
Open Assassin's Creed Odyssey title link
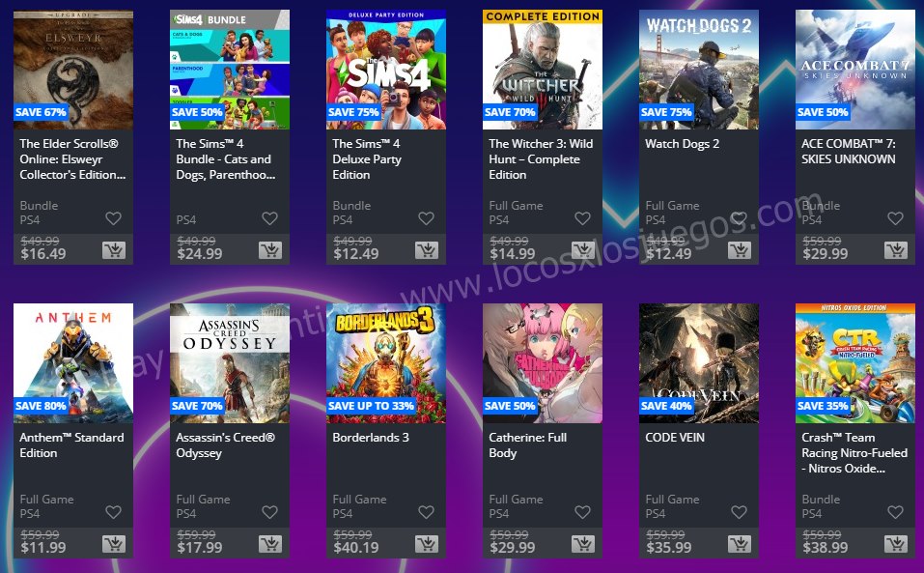coord(226,445)
